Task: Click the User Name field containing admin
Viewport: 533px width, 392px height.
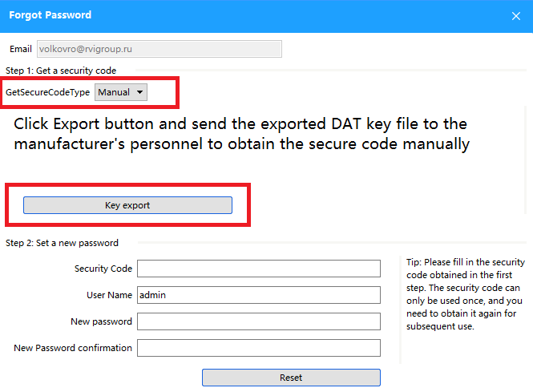Action: [258, 295]
